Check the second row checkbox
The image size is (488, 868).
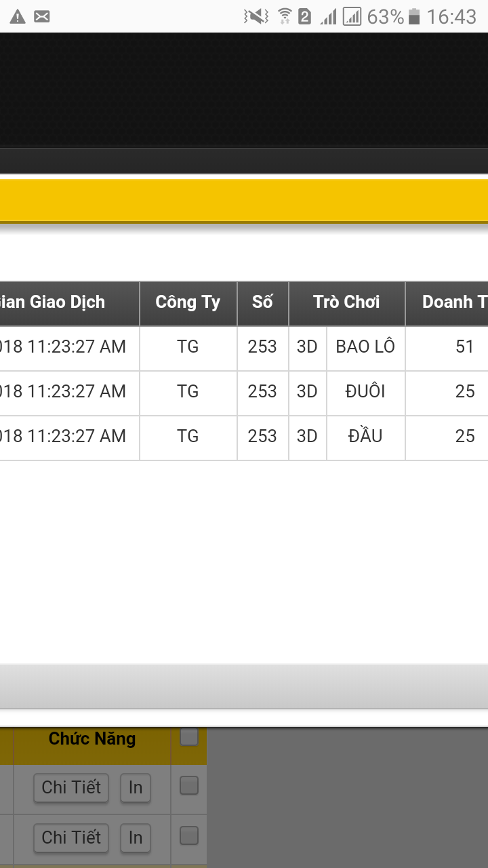pyautogui.click(x=189, y=835)
